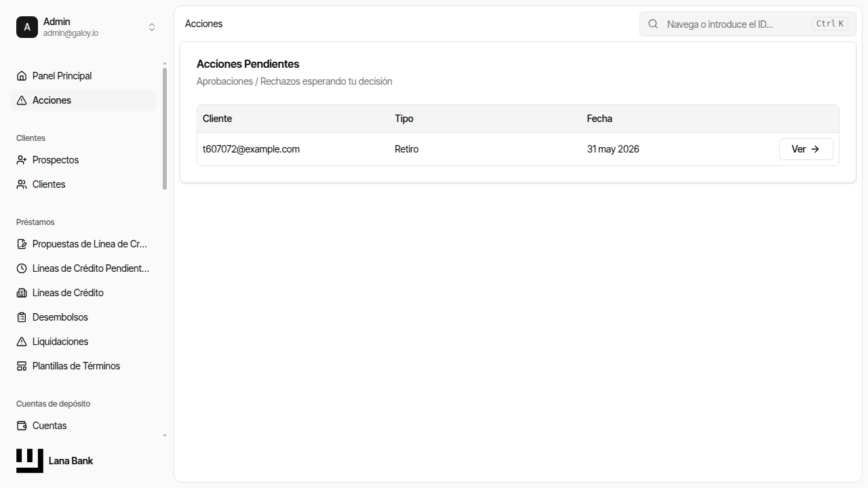Go to Prospectos page
The image size is (868, 488).
tap(83, 160)
